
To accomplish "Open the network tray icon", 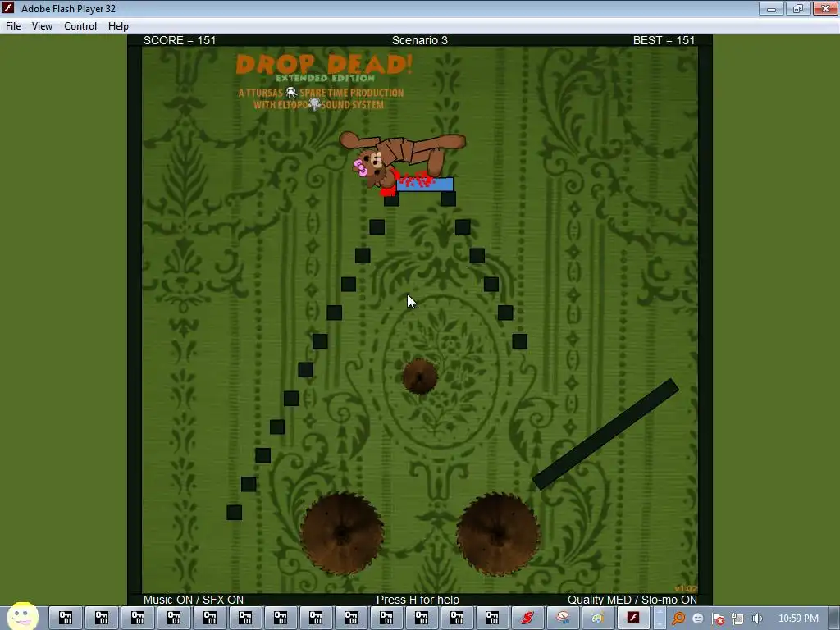I will click(x=737, y=619).
